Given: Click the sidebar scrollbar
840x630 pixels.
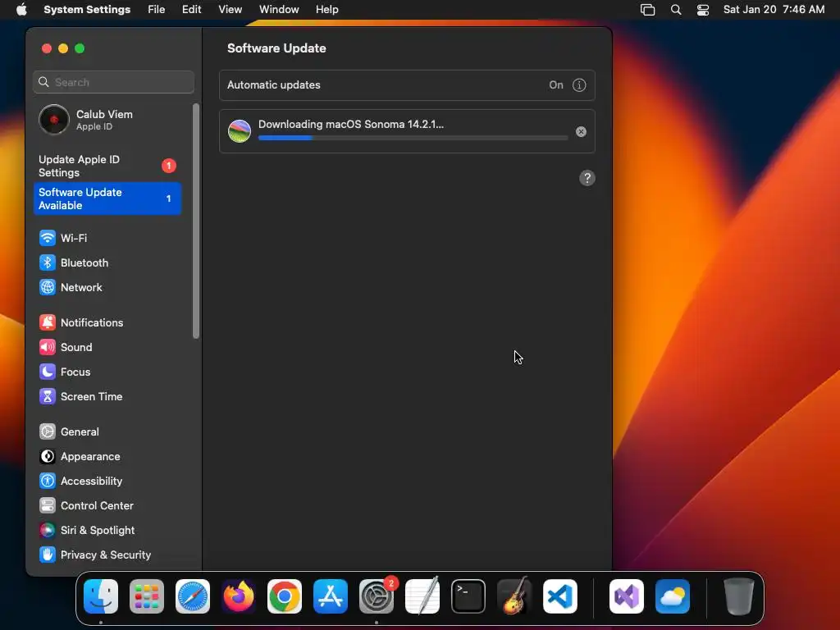Looking at the screenshot, I should tap(196, 221).
